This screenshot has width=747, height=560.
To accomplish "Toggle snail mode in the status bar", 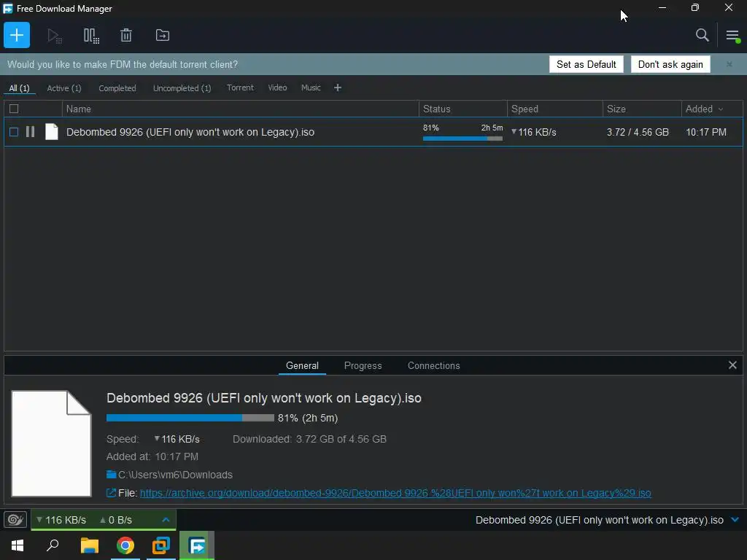I will point(15,519).
